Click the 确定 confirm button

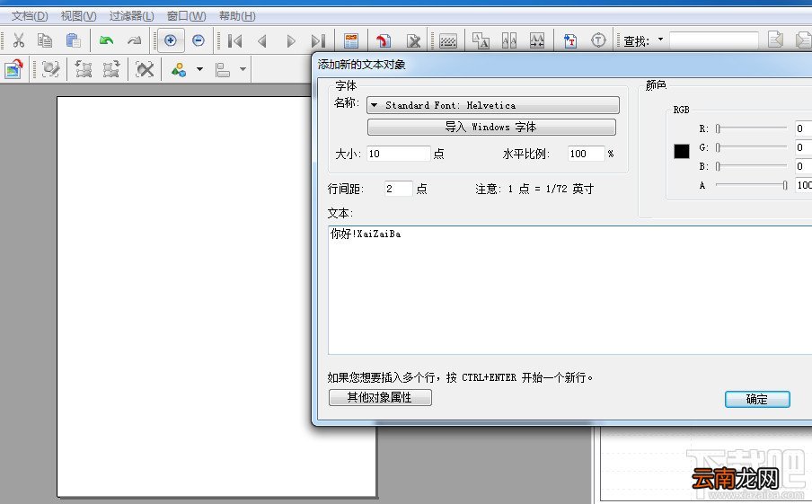coord(757,399)
